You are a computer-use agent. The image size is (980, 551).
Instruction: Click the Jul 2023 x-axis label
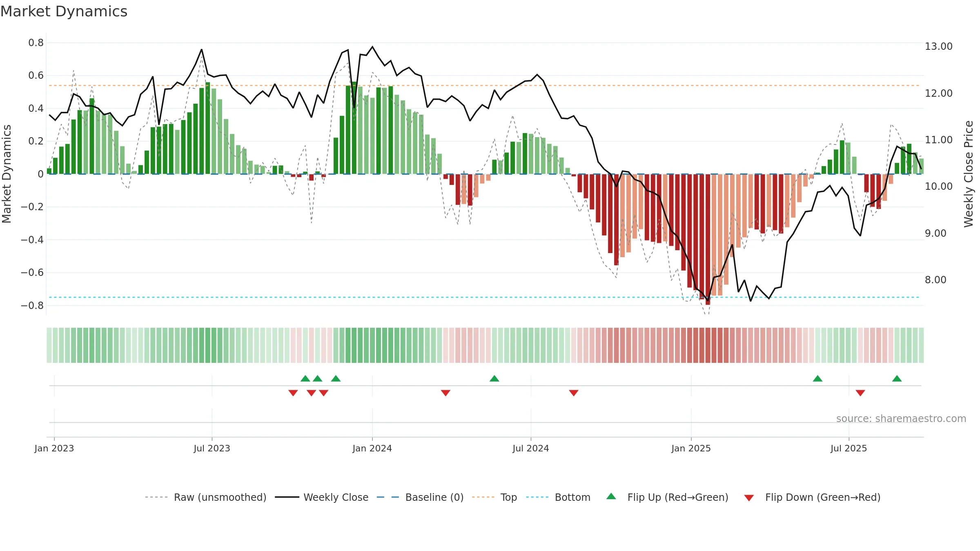coord(212,448)
